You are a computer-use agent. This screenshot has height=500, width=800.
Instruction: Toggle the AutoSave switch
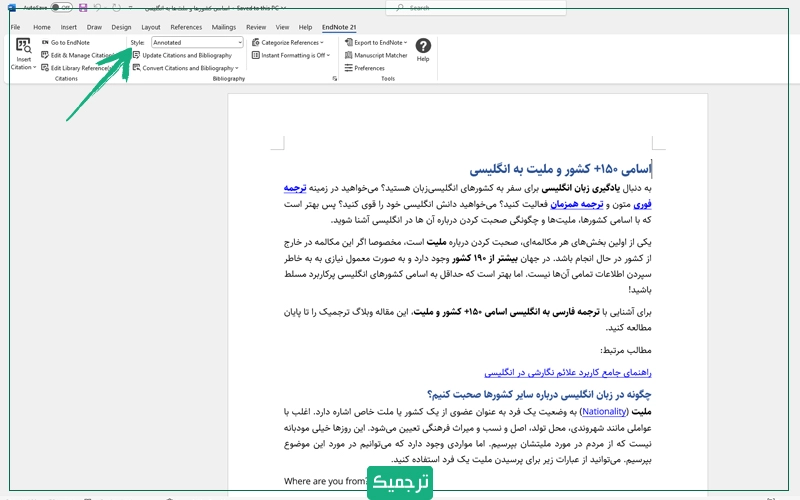pyautogui.click(x=61, y=8)
